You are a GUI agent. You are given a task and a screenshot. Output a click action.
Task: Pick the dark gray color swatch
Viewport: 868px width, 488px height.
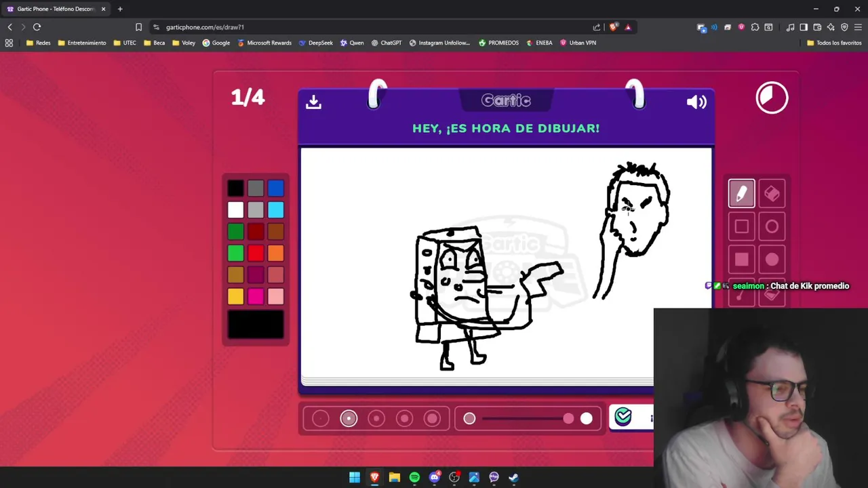[256, 188]
